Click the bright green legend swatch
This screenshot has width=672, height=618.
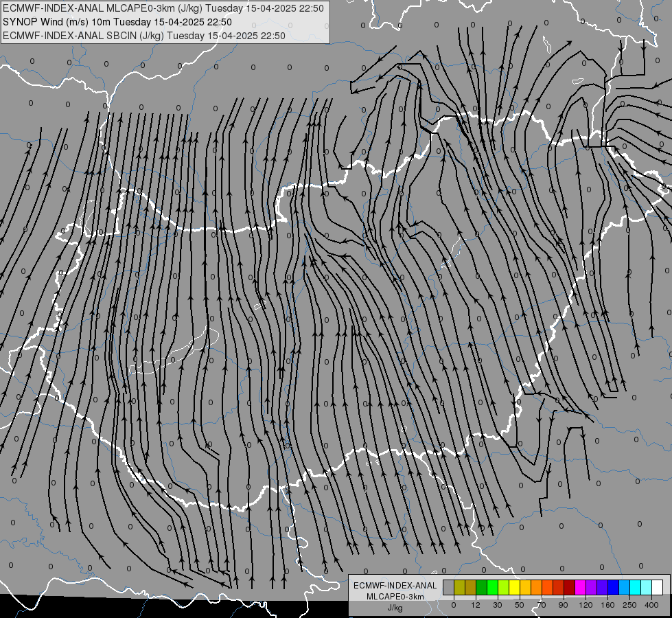493,587
